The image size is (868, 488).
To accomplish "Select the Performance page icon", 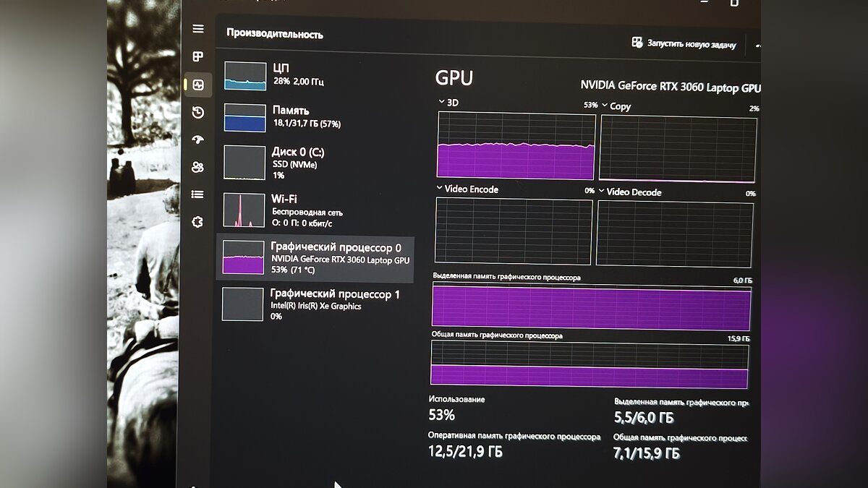I will pyautogui.click(x=198, y=85).
